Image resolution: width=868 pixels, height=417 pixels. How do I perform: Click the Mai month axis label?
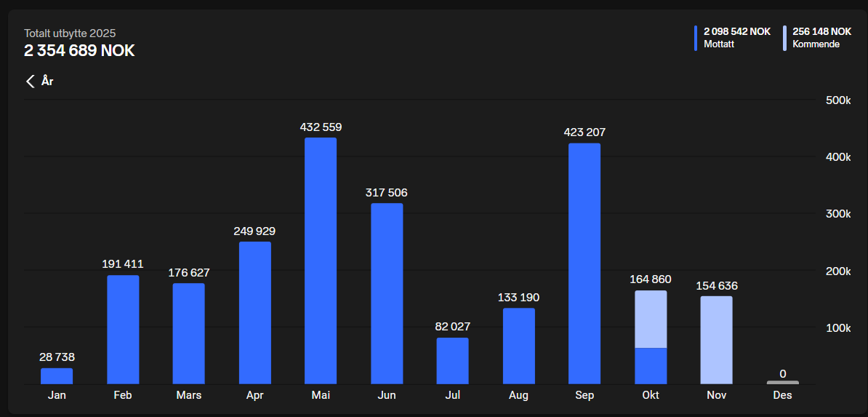tap(321, 395)
